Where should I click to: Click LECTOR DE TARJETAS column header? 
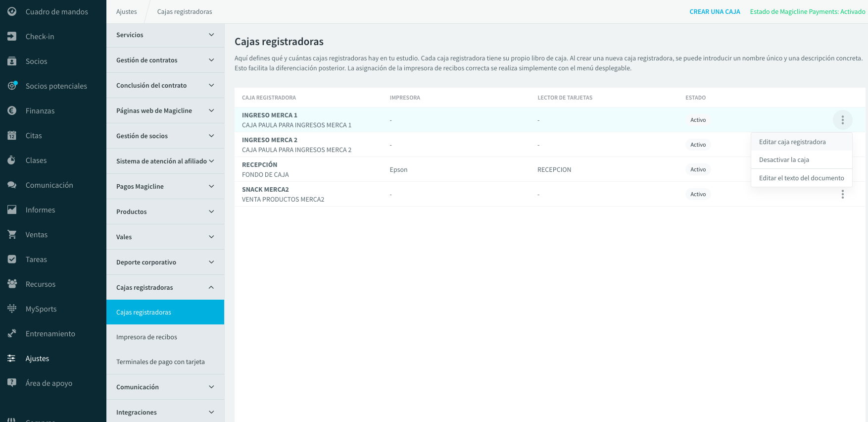pyautogui.click(x=565, y=98)
